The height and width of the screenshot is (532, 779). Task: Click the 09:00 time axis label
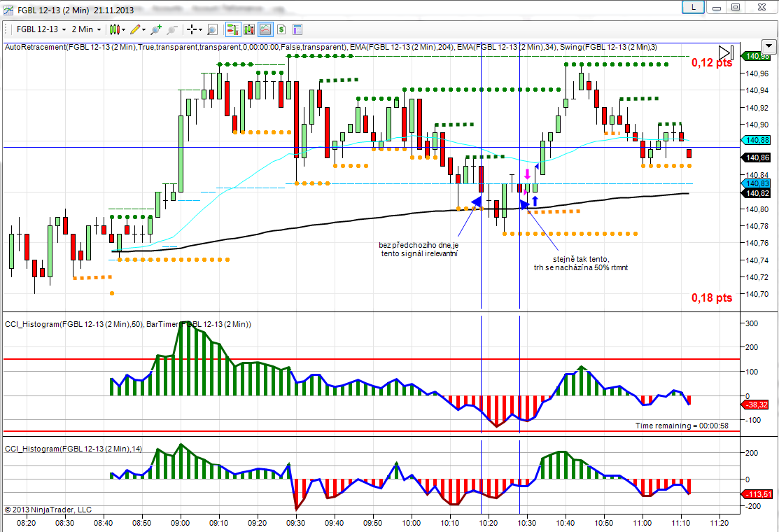[180, 523]
